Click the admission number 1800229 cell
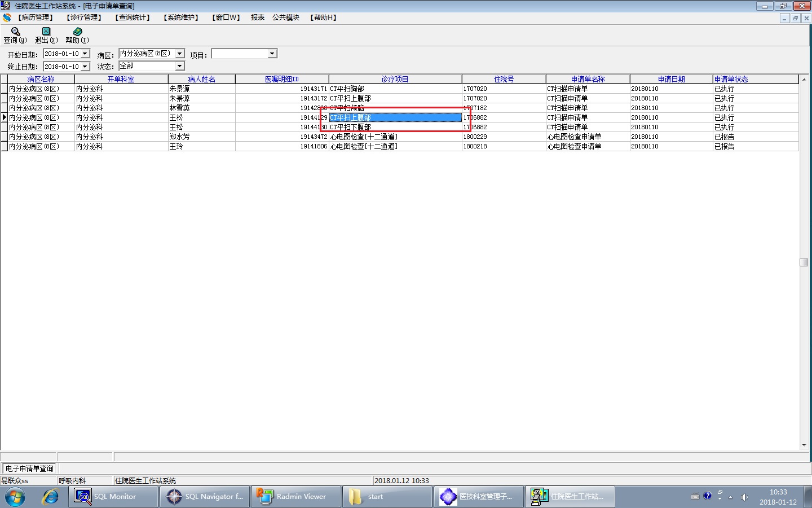The image size is (812, 508). pyautogui.click(x=504, y=137)
